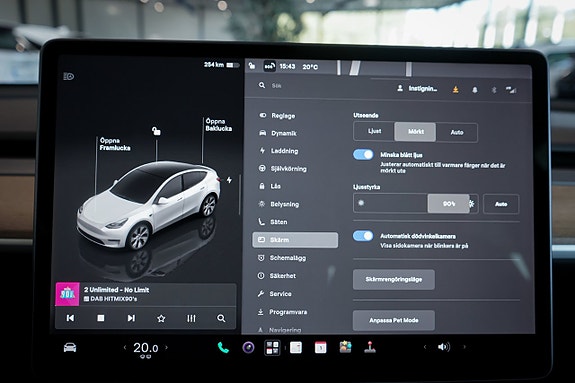Stop media playback
The image size is (575, 383).
[101, 318]
